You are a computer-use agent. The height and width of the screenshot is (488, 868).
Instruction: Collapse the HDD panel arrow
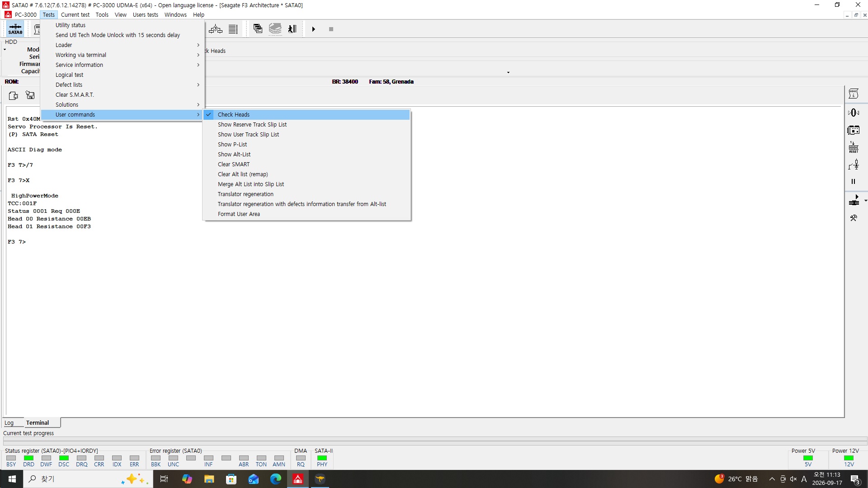coord(5,50)
